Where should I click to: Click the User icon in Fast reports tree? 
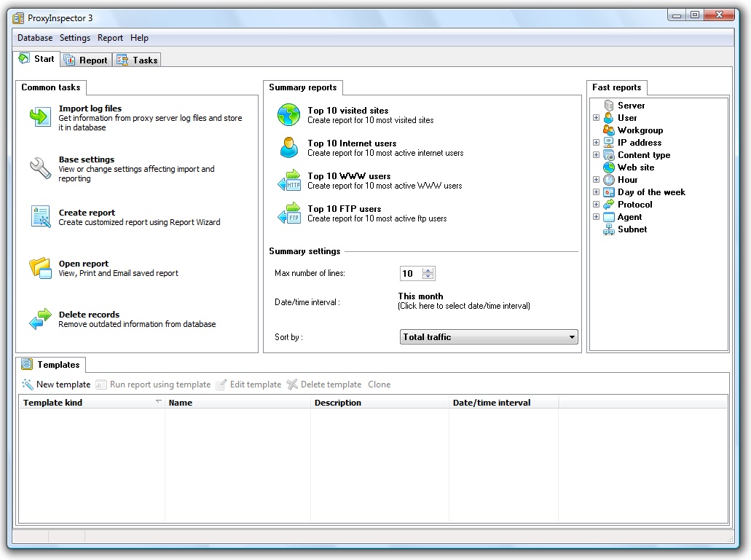pos(609,118)
